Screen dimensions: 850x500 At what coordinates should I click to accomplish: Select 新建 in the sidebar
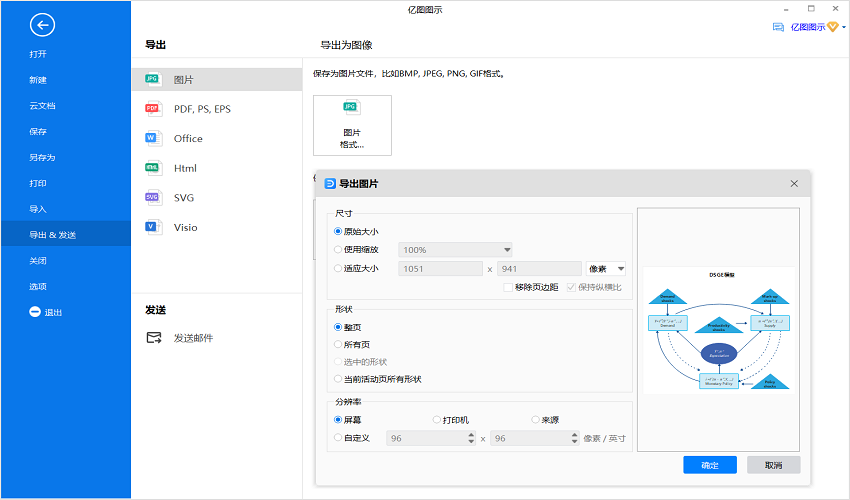tap(38, 80)
